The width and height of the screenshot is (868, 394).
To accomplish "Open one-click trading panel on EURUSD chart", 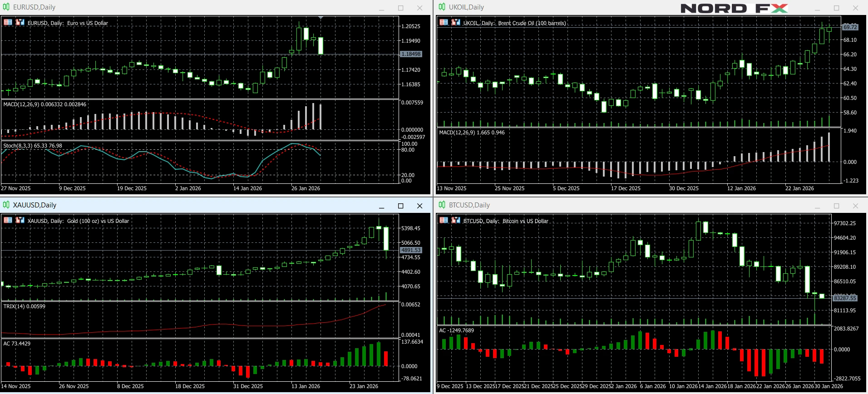I will point(8,22).
